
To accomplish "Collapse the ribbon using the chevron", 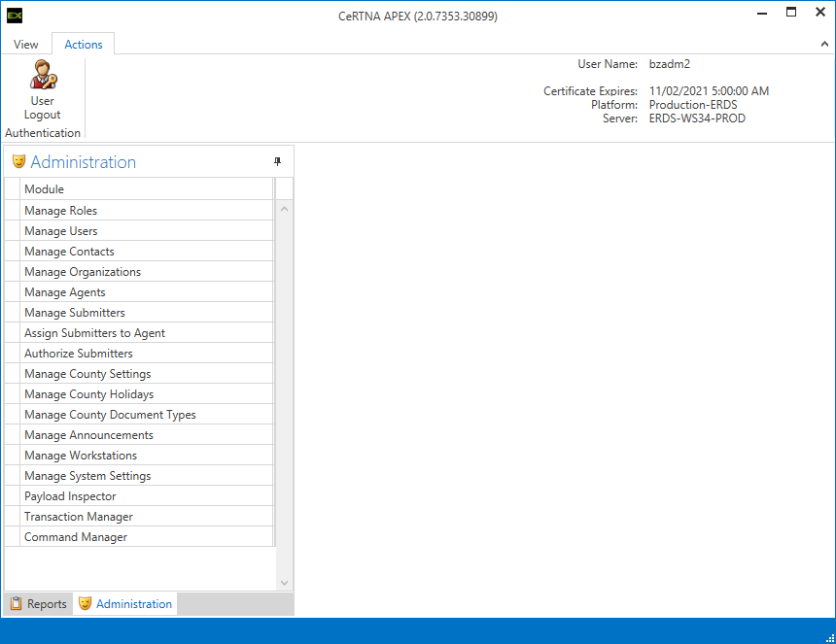I will (x=825, y=44).
